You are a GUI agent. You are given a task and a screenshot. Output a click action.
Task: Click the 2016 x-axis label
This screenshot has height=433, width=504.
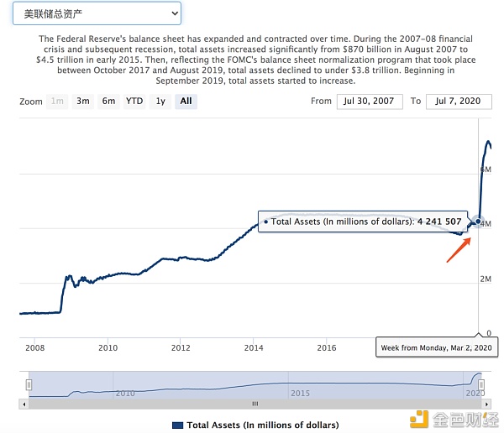[x=327, y=348]
